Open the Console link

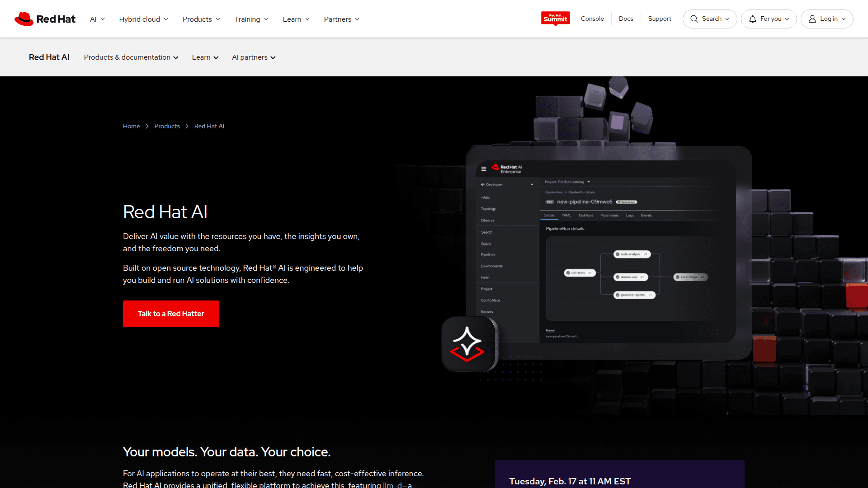592,19
